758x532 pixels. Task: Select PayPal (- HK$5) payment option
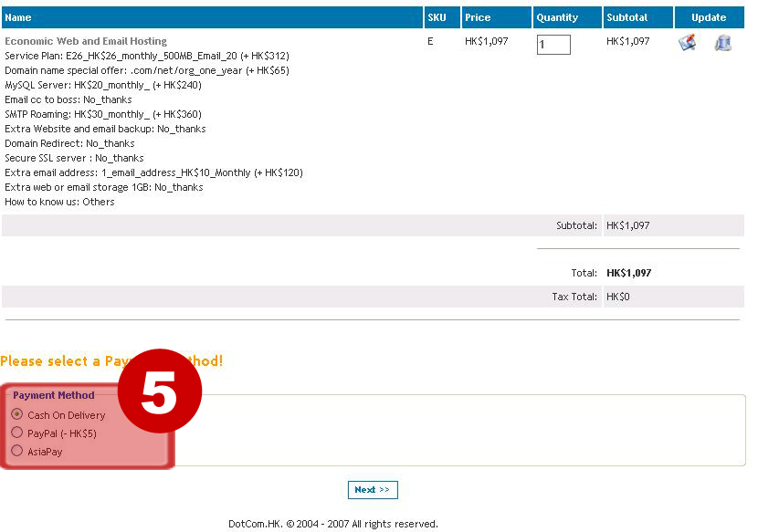pyautogui.click(x=17, y=432)
